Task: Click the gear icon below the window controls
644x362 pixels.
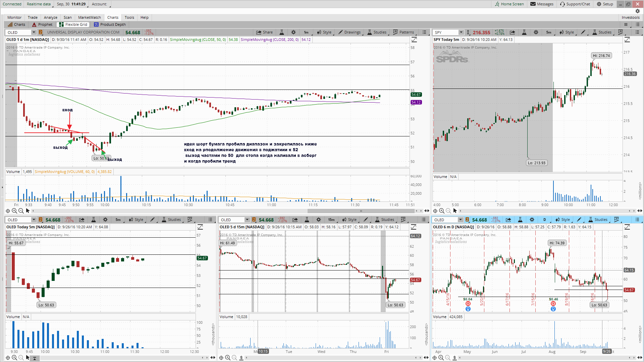Action: pyautogui.click(x=638, y=11)
